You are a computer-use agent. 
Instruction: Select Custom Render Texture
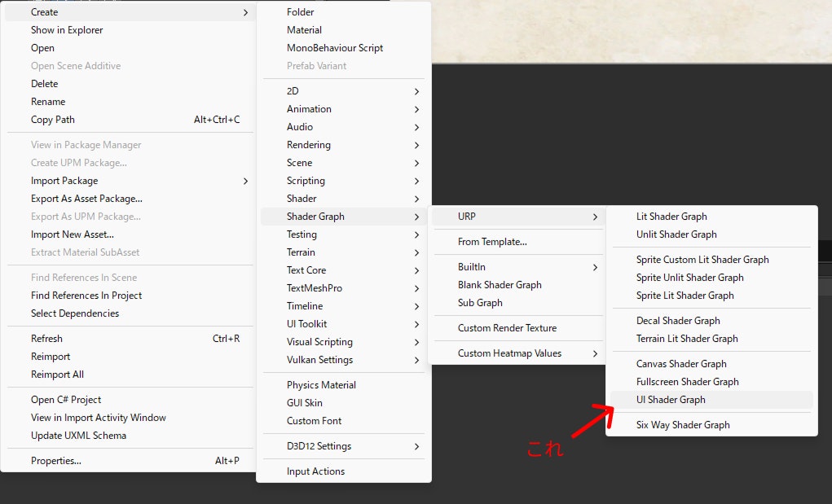(518, 328)
